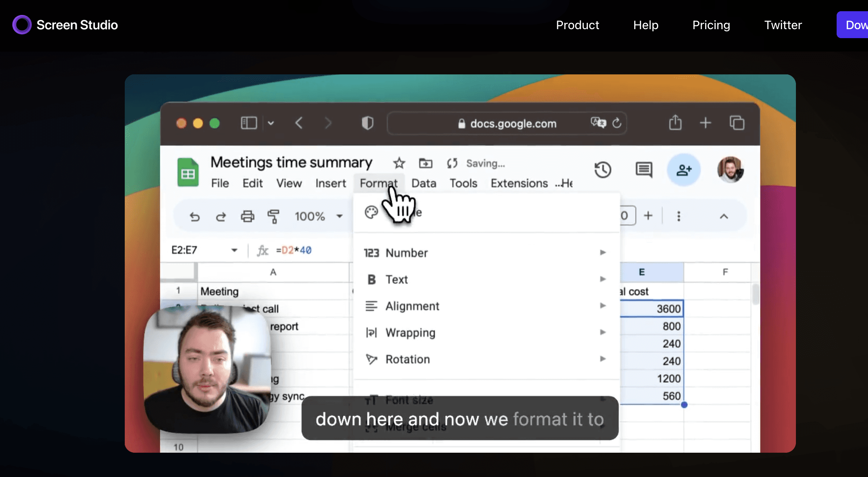868x477 pixels.
Task: Open version history
Action: coord(603,170)
